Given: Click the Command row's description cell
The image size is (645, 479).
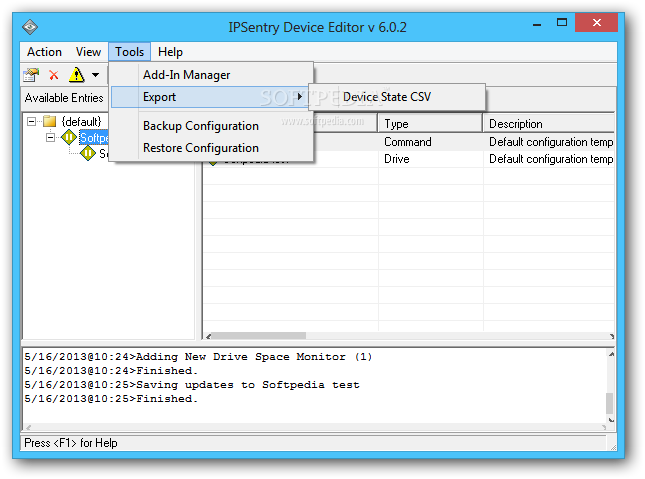Looking at the screenshot, I should (x=550, y=142).
